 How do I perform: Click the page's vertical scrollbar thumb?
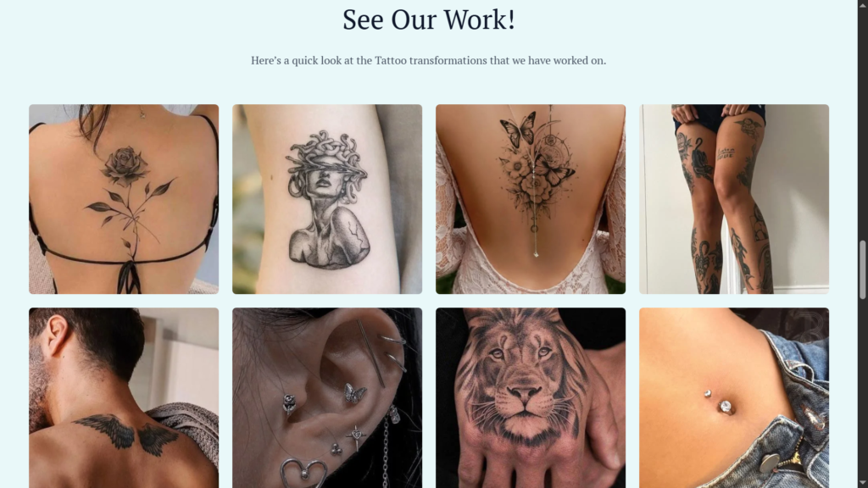tap(862, 270)
